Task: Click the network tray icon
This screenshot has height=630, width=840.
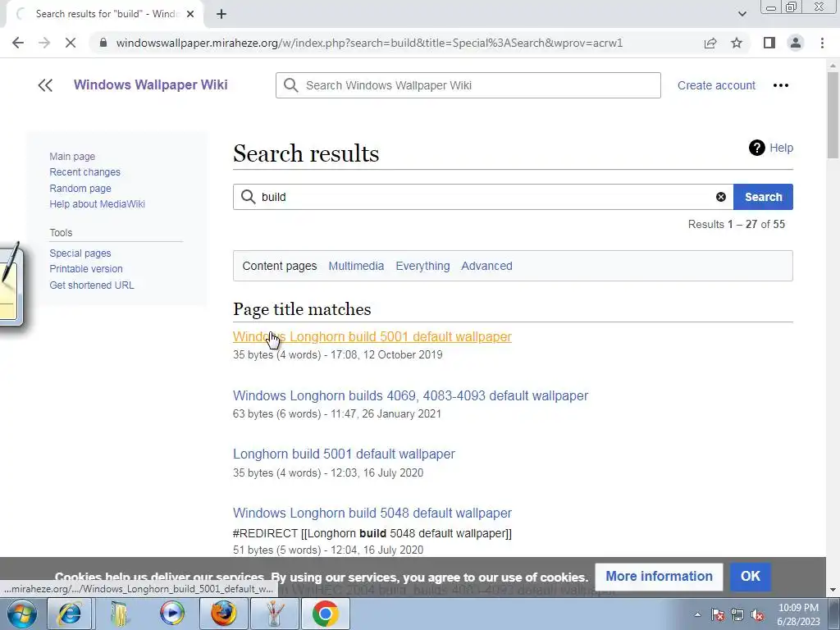Action: point(737,614)
